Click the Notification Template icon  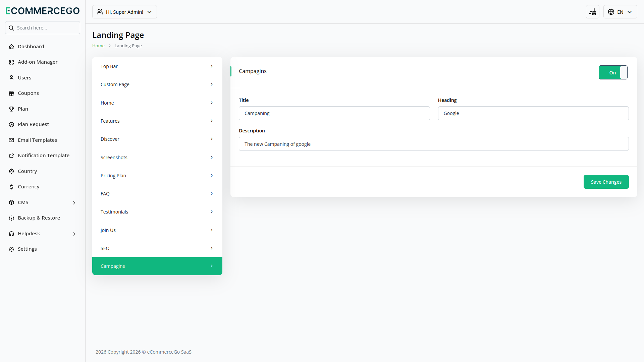coord(11,156)
